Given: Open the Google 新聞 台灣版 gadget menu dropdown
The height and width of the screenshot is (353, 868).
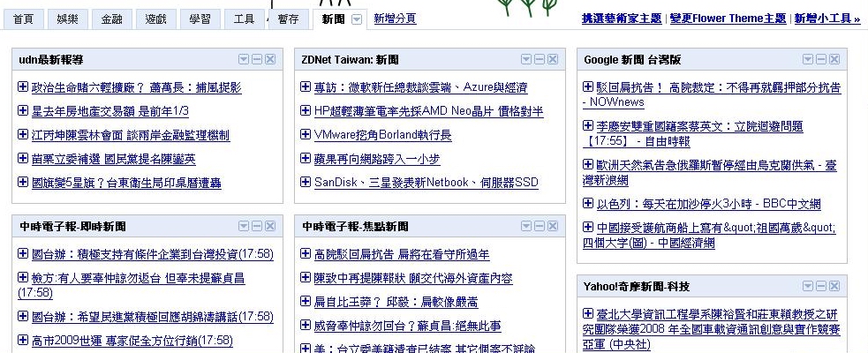Looking at the screenshot, I should 808,59.
